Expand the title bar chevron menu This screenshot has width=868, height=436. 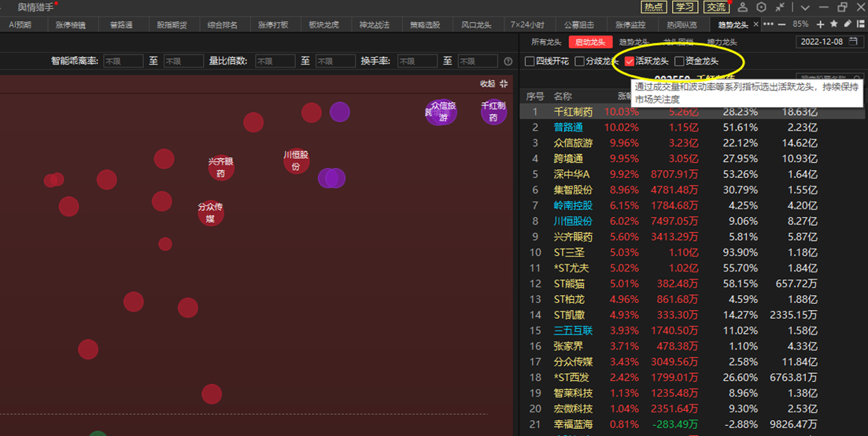806,8
